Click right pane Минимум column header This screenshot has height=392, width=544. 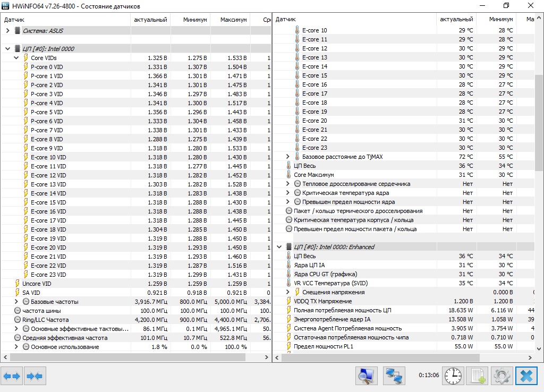497,20
